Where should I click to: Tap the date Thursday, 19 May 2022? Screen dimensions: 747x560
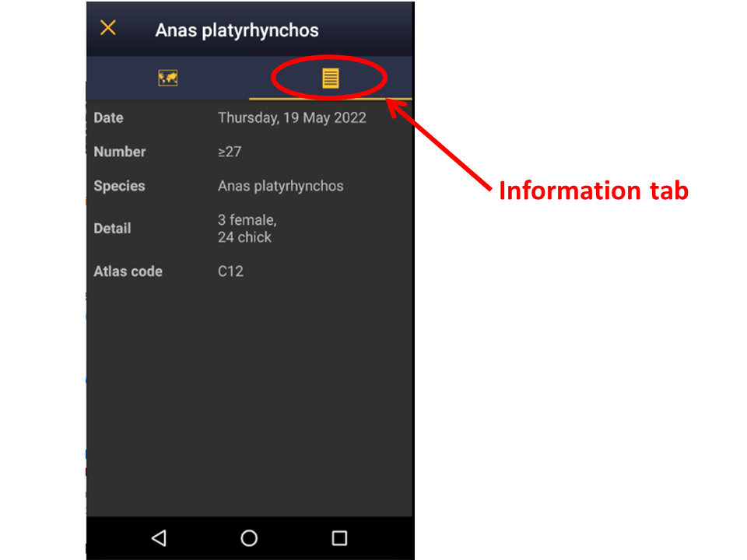click(x=292, y=117)
